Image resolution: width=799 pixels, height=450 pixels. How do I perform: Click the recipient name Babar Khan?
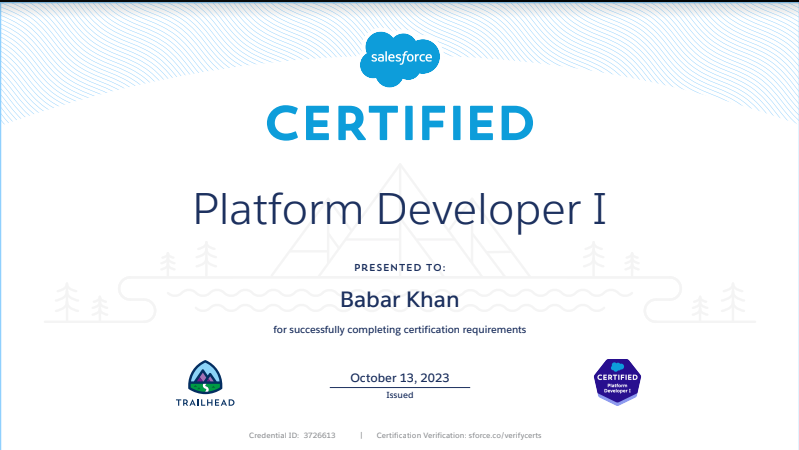(400, 300)
